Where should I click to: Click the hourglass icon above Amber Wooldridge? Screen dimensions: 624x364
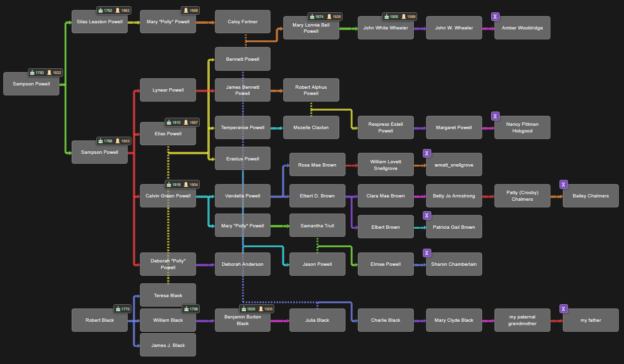[495, 17]
